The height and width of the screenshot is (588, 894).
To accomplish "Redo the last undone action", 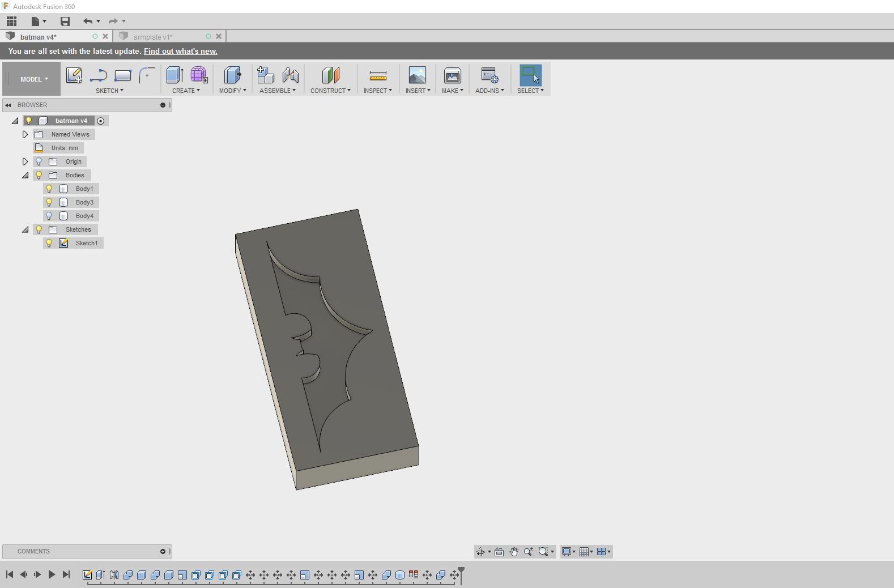I will 113,22.
